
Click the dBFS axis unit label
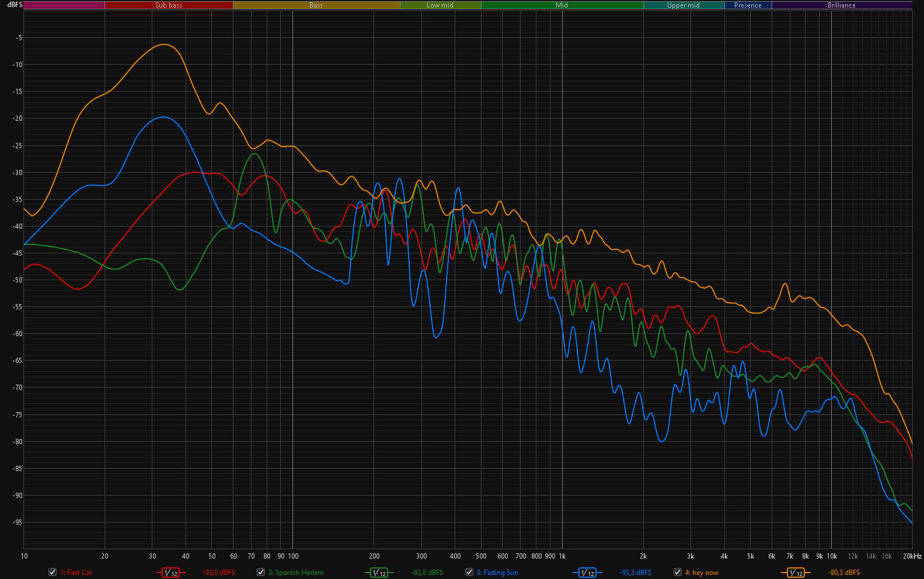click(15, 5)
